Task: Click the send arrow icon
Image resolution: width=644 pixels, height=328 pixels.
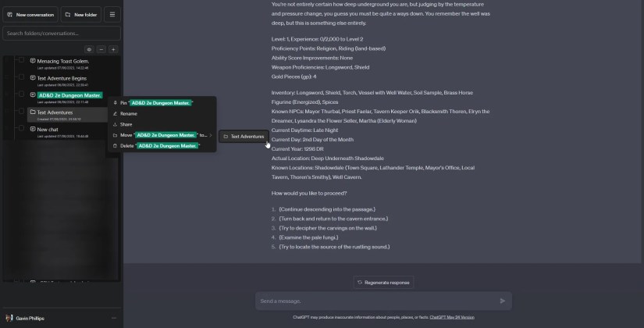Action: point(502,301)
